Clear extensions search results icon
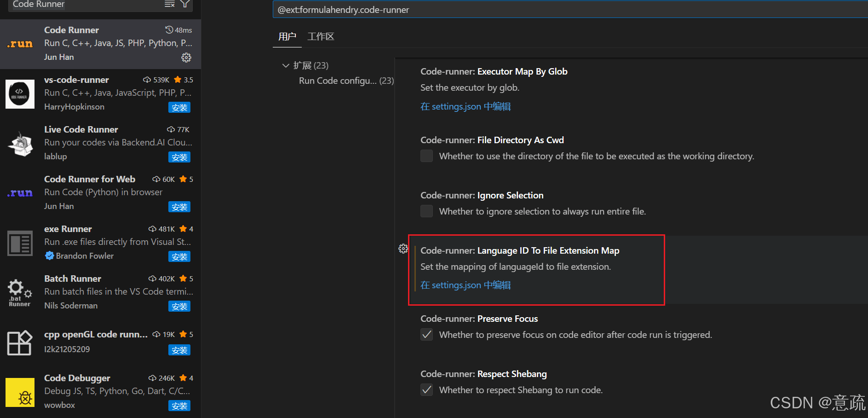Screen dimensions: 868x418 pyautogui.click(x=170, y=4)
